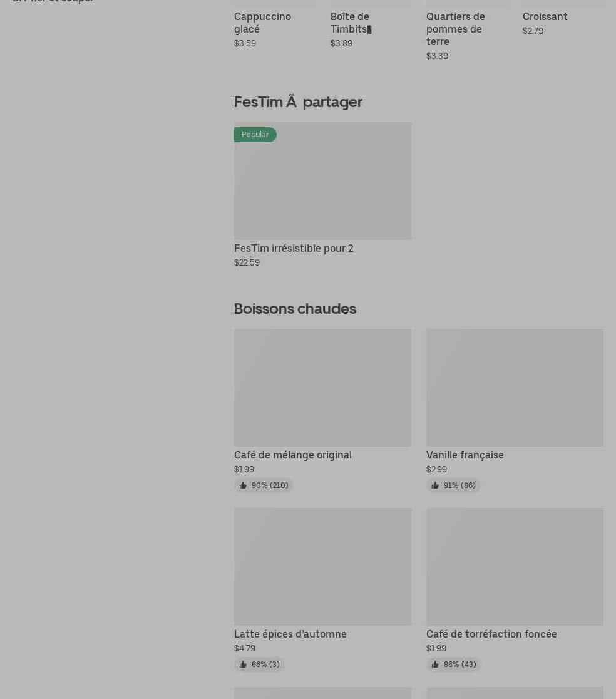Select the Boîte de Timbits item

tap(350, 23)
